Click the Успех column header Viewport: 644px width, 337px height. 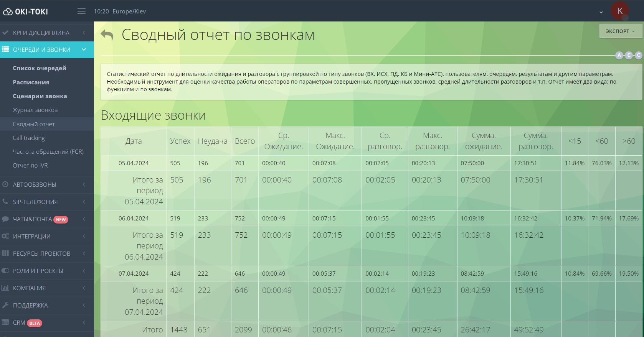(x=180, y=141)
